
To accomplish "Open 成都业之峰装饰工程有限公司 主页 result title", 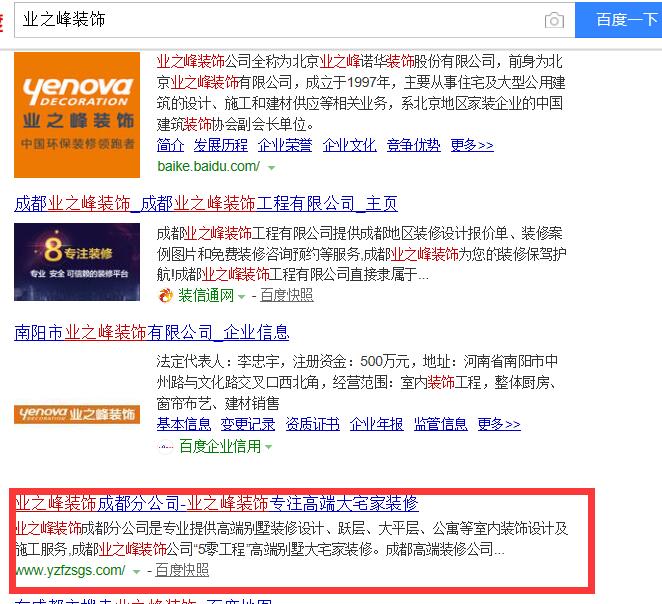I will click(205, 203).
